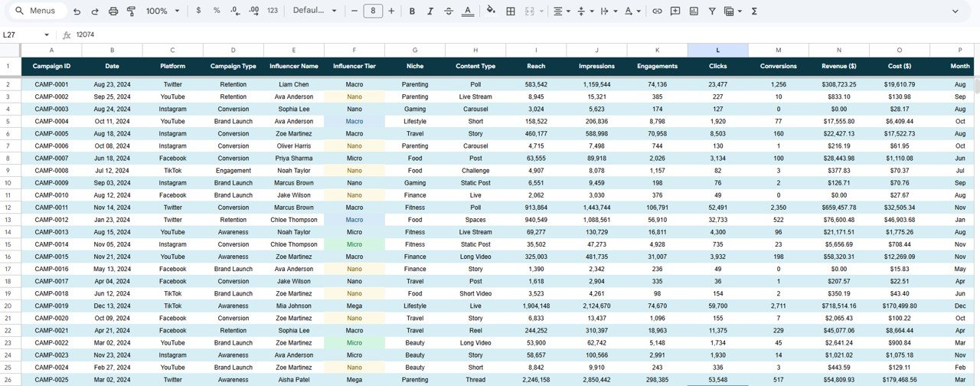Click the Mega tier cell in CAMP-0019 row

pos(354,306)
